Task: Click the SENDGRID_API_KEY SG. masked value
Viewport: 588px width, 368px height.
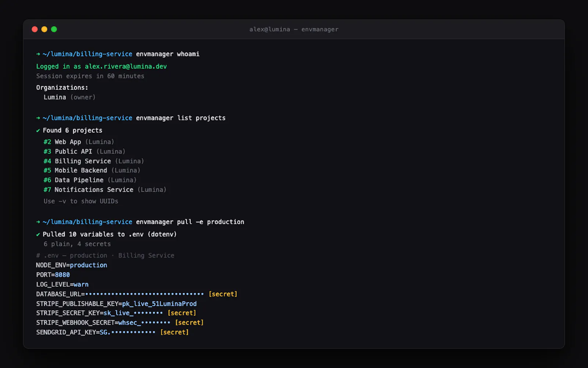Action: (128, 332)
